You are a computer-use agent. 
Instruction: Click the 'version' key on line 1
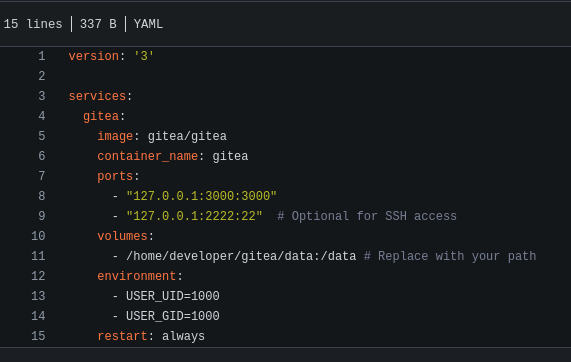pos(94,56)
